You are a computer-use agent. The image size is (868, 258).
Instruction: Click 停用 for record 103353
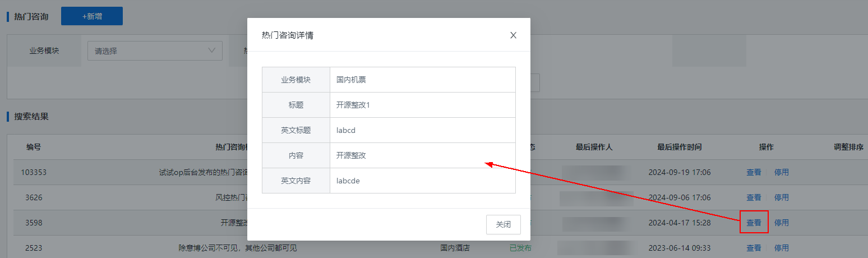pos(782,172)
